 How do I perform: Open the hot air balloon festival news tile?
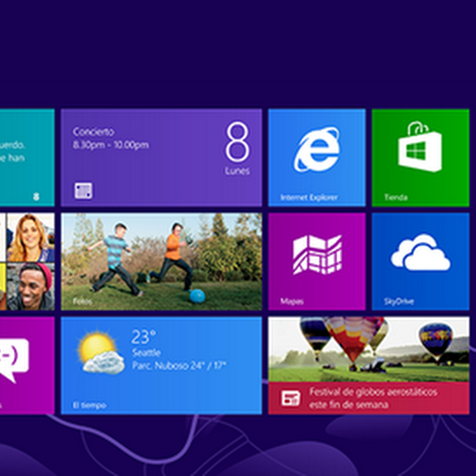pyautogui.click(x=369, y=365)
